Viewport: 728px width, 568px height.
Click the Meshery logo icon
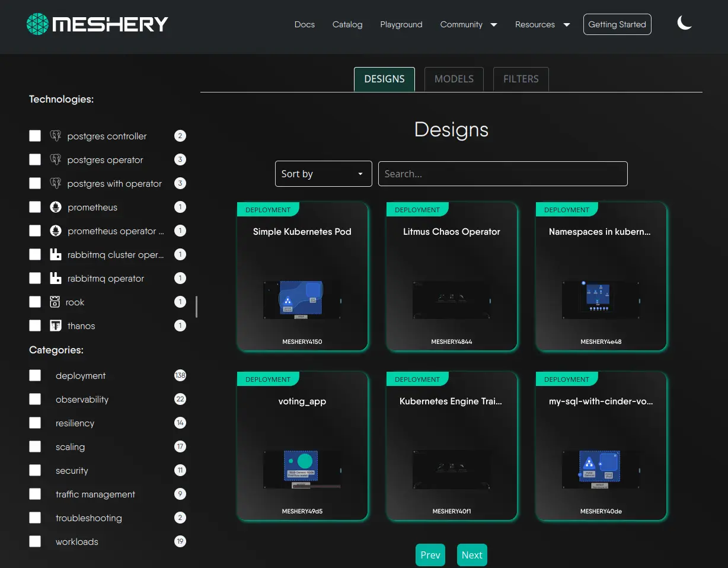tap(37, 24)
